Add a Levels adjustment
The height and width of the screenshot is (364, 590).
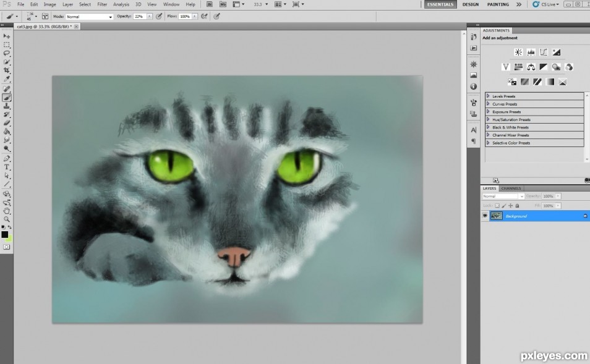coord(531,53)
